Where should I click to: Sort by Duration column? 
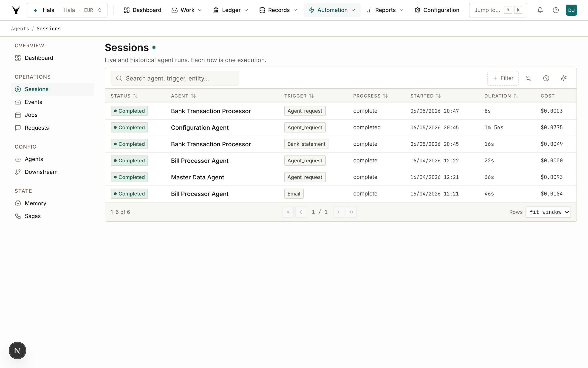pos(501,96)
